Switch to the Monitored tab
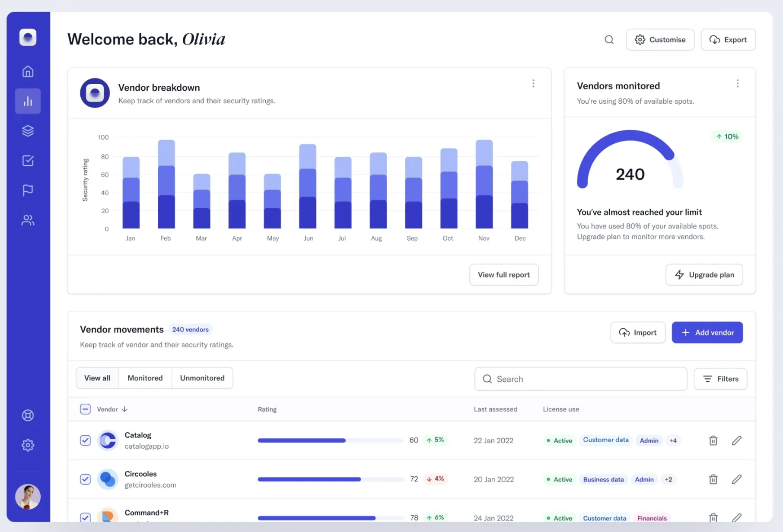This screenshot has height=532, width=783. coord(145,378)
